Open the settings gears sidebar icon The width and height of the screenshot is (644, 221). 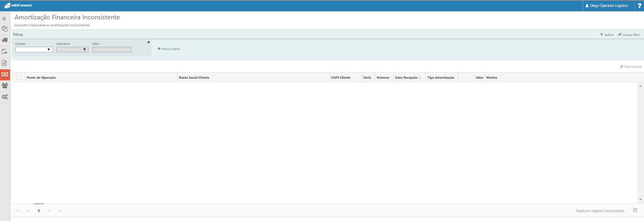[x=5, y=97]
